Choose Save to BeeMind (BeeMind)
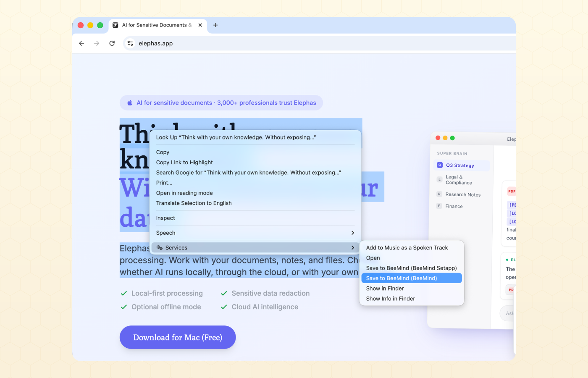The image size is (588, 378). (x=412, y=278)
